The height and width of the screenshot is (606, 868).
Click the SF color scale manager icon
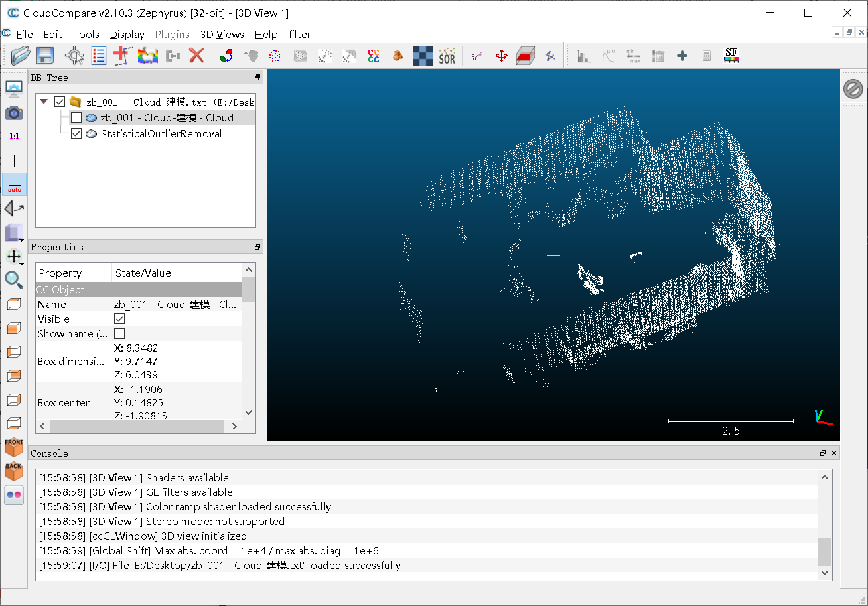click(x=731, y=56)
